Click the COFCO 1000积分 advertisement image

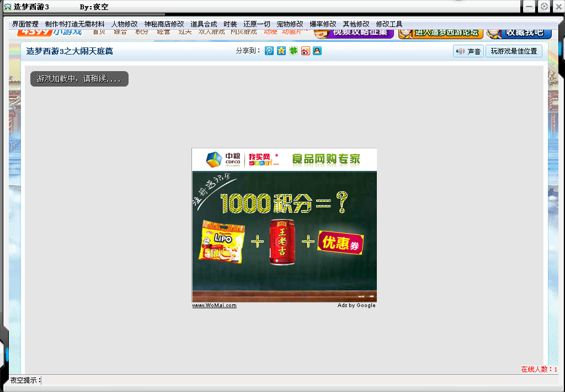click(284, 225)
